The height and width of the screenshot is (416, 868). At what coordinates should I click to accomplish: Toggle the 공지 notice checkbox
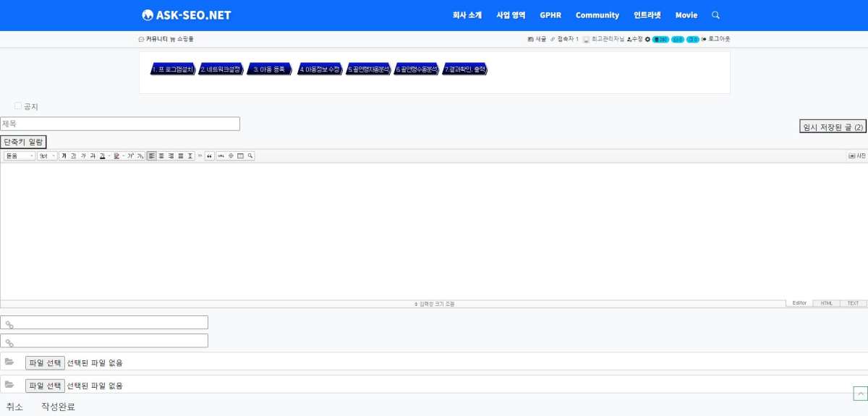coord(18,106)
